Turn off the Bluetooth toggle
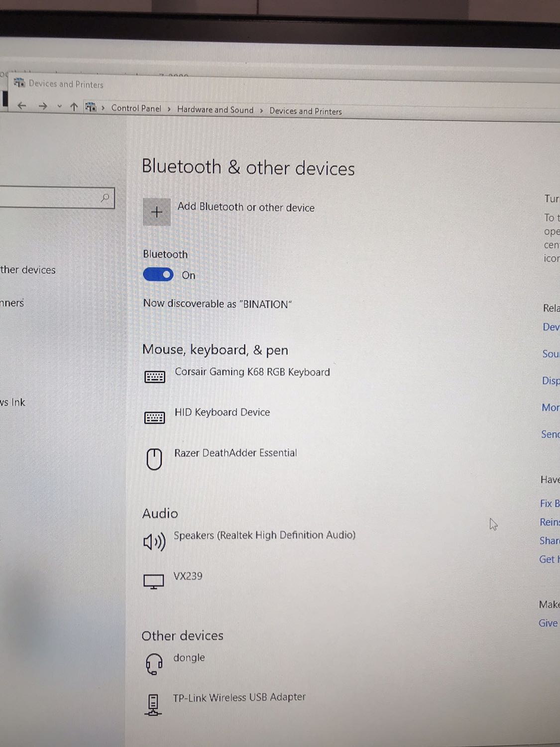Image resolution: width=560 pixels, height=747 pixels. pyautogui.click(x=158, y=274)
